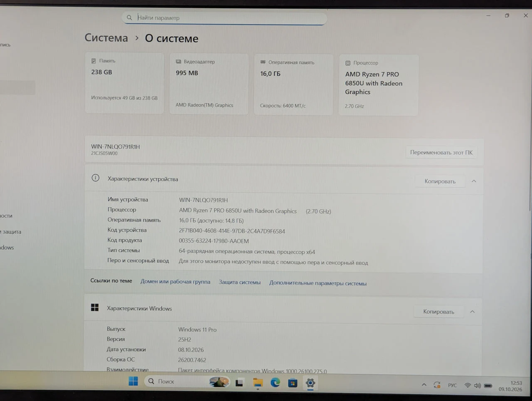Open the Память 238 GB card

pyautogui.click(x=124, y=83)
